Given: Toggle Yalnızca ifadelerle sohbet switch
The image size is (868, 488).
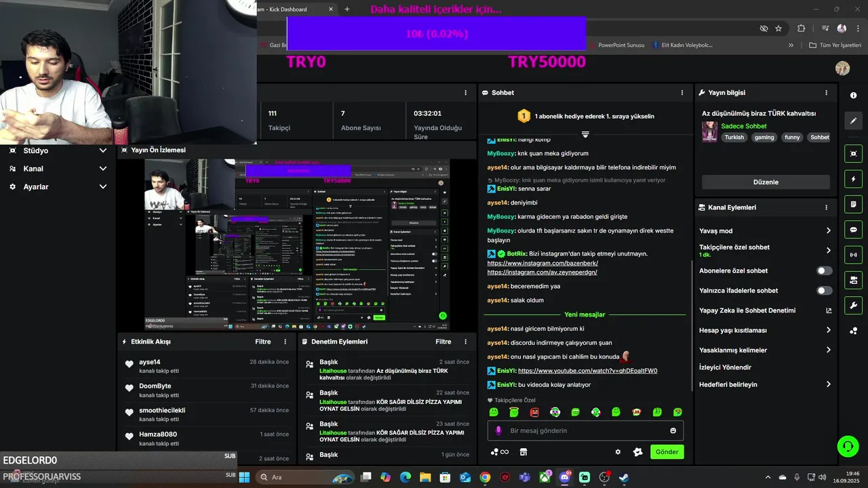Looking at the screenshot, I should tap(824, 291).
